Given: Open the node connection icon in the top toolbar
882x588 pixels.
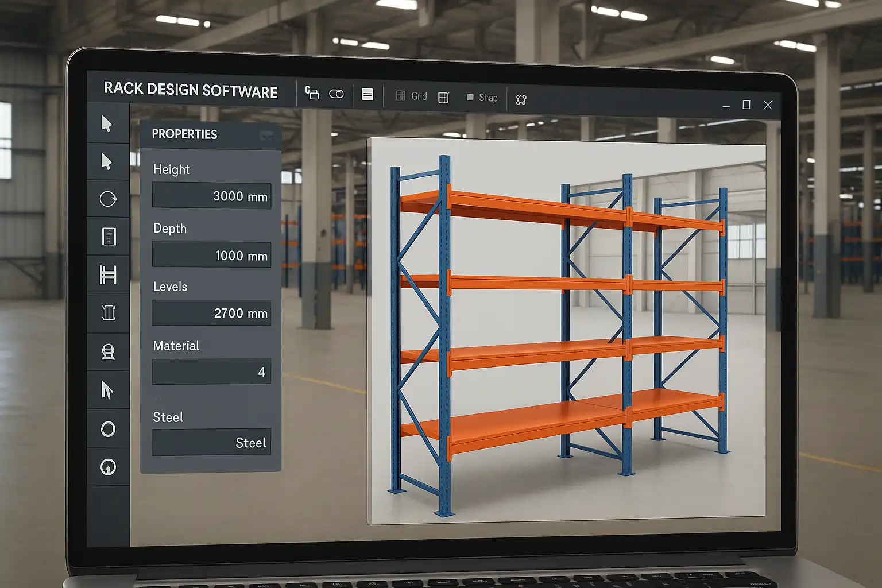Looking at the screenshot, I should pyautogui.click(x=521, y=100).
